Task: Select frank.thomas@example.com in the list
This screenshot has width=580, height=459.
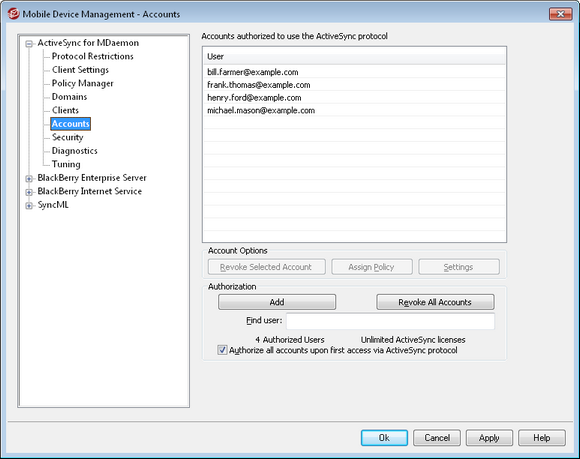Action: pyautogui.click(x=354, y=85)
